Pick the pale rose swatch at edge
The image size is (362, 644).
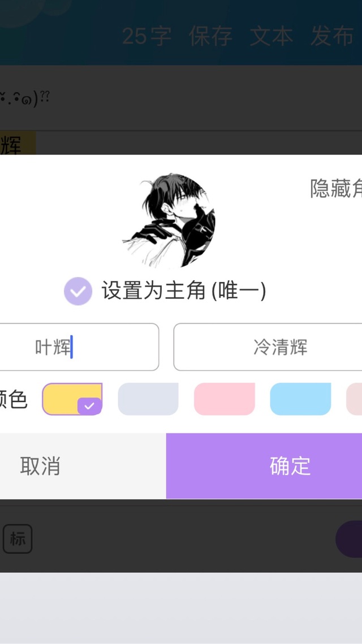354,399
